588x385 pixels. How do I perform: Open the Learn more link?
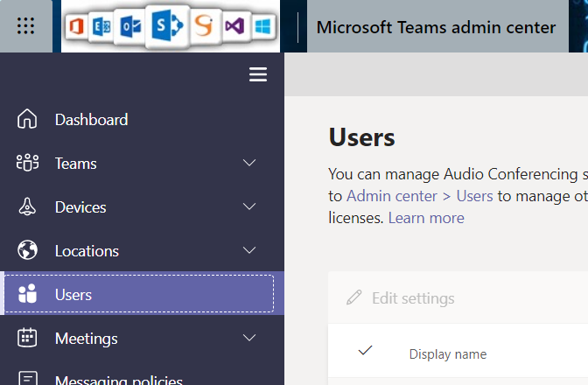click(426, 218)
